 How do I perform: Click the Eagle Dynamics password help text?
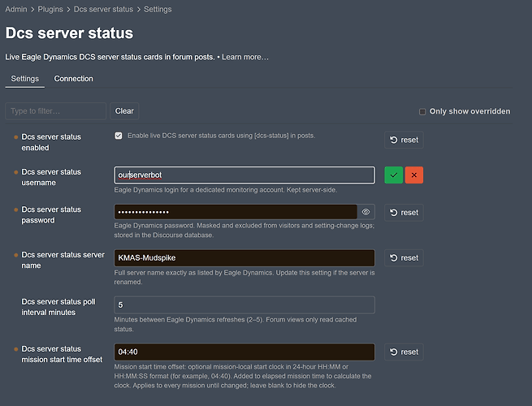[244, 230]
